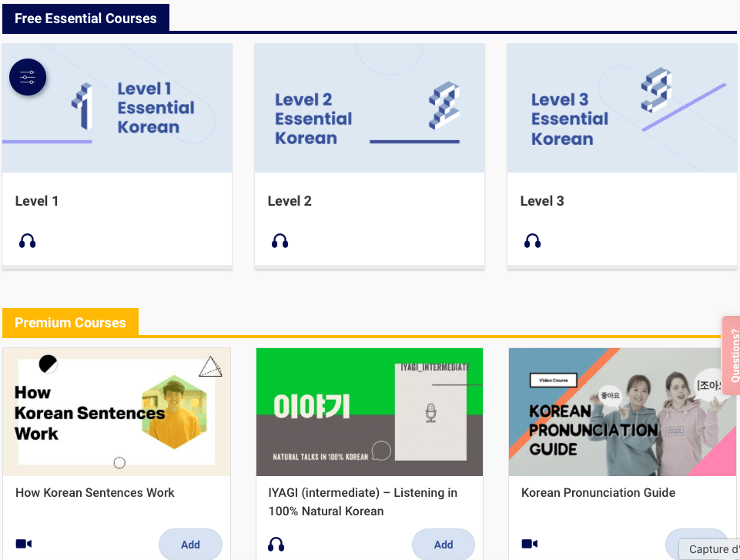
Task: Add the IYAGI intermediate listening course
Action: point(444,545)
